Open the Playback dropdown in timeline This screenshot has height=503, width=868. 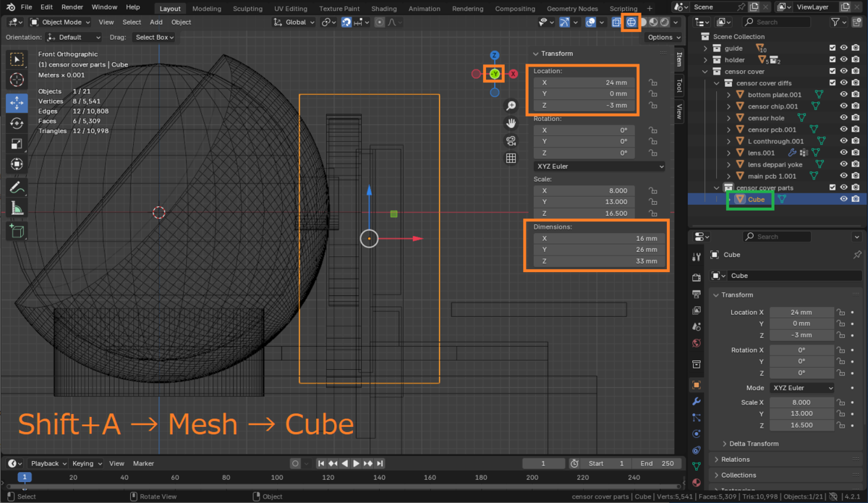click(48, 463)
